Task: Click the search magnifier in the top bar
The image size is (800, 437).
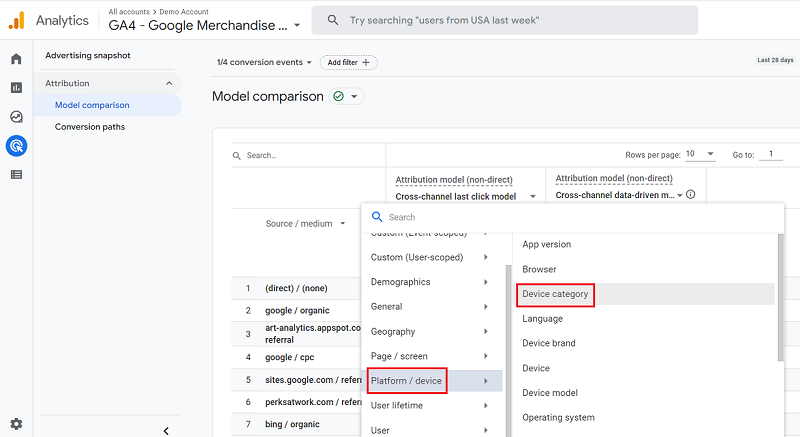Action: click(x=333, y=20)
